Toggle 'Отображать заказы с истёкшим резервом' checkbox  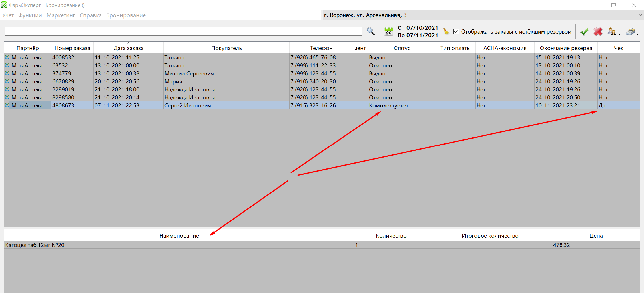point(456,31)
